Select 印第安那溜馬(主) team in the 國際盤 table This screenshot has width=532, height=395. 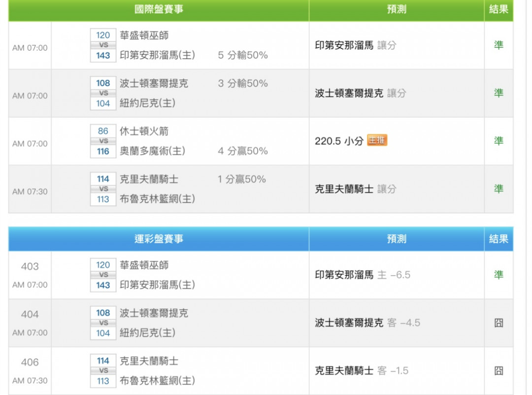(x=158, y=55)
